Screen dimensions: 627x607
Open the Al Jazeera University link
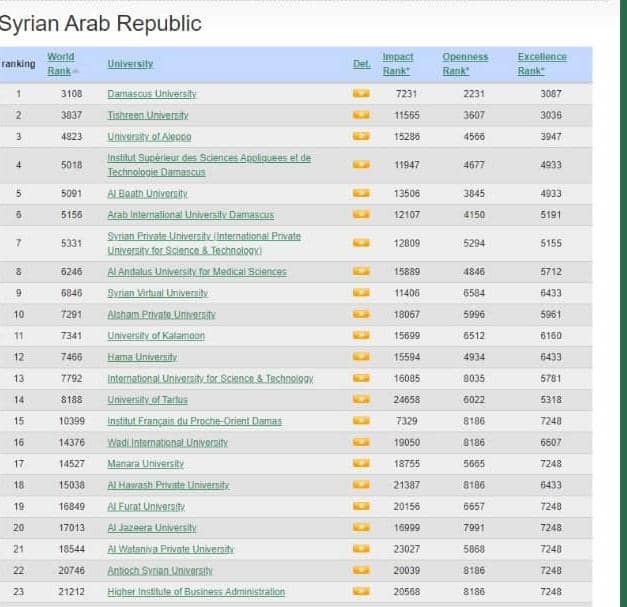pos(152,528)
